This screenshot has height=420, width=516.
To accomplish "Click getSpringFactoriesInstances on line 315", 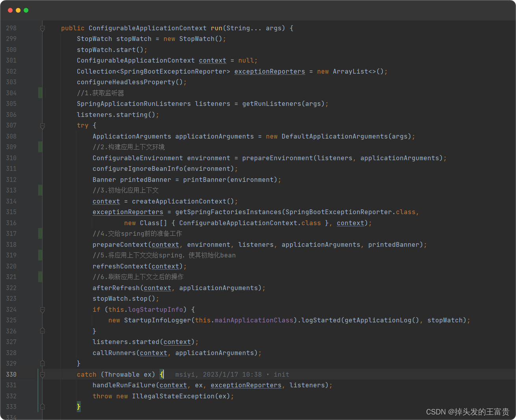I will 228,212.
